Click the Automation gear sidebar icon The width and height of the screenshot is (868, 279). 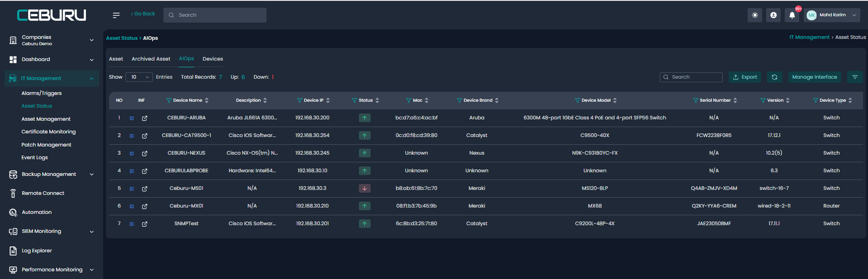point(13,213)
